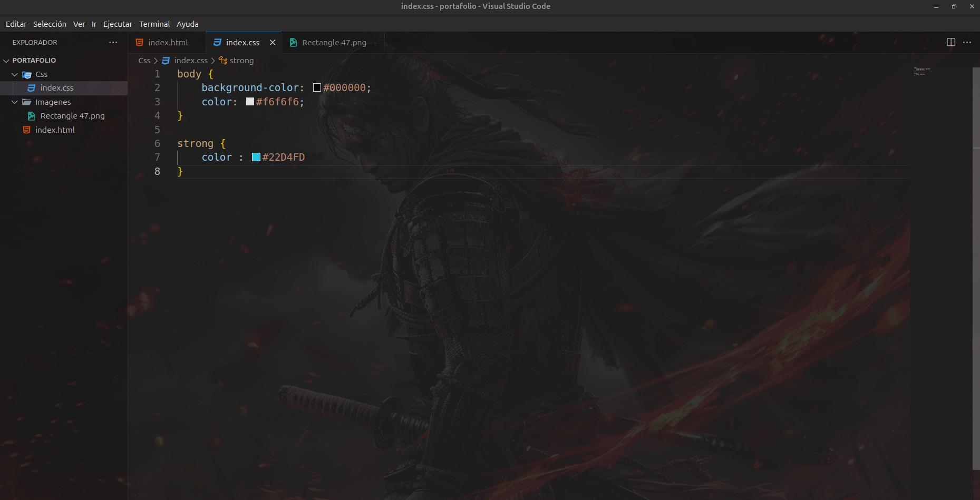Click the HTML icon on index.html tab

pos(139,43)
